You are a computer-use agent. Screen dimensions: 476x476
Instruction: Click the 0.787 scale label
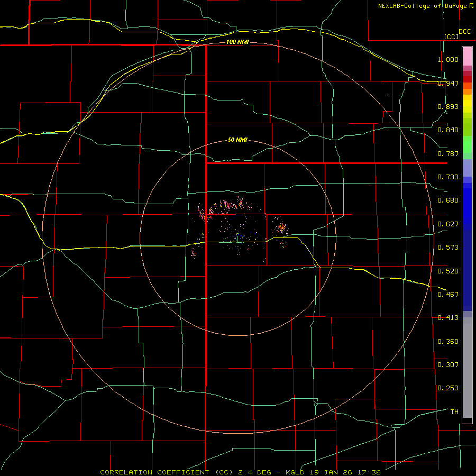(448, 153)
